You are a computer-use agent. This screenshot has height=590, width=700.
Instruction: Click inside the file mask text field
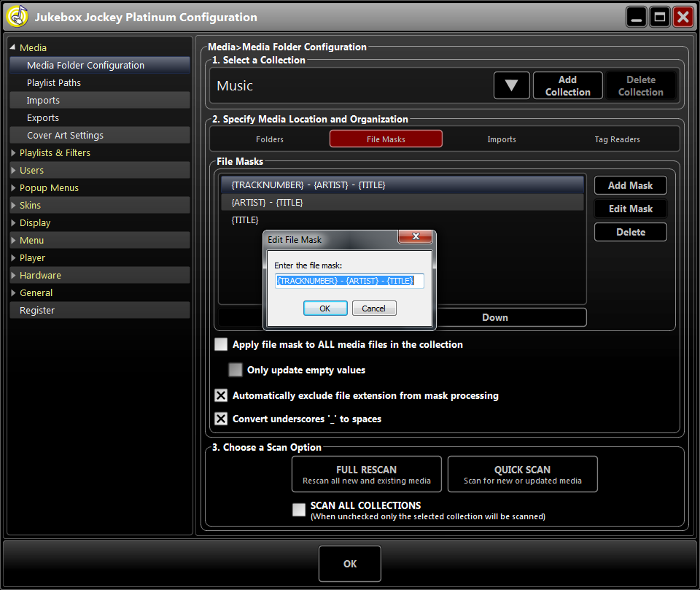click(x=349, y=281)
